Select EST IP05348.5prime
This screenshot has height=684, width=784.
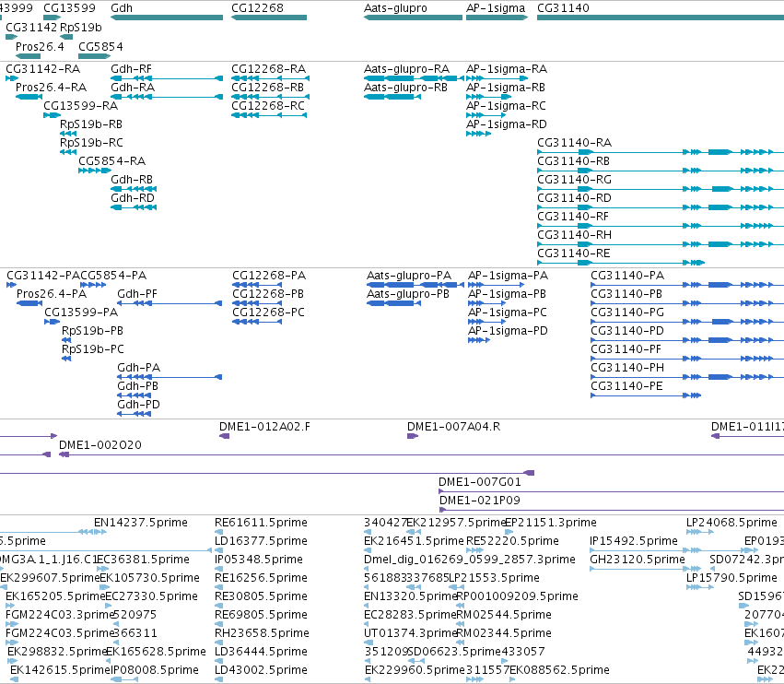[259, 560]
